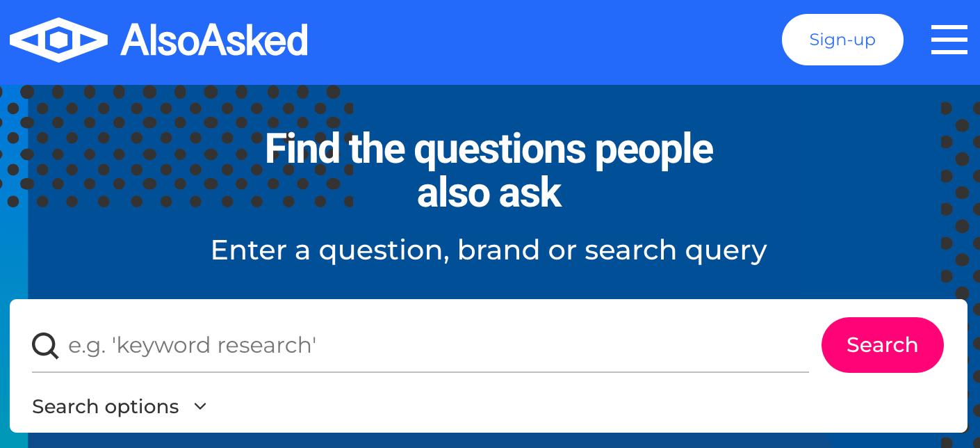Click the AlsoAsked diamond logo icon
This screenshot has width=980, height=448.
tap(58, 40)
